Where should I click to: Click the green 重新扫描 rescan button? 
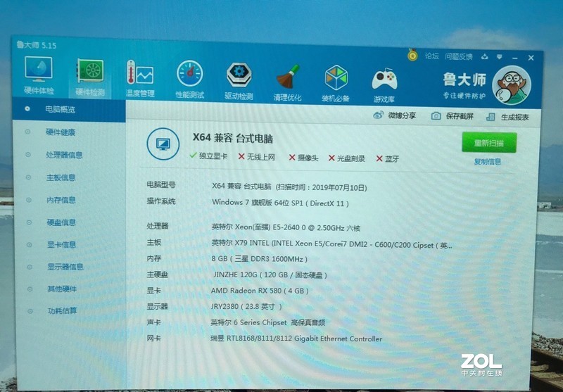(x=489, y=143)
